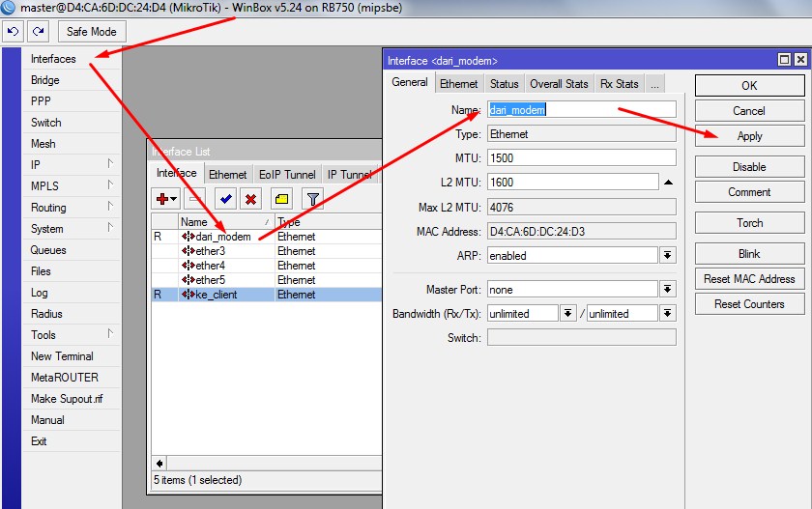Click the Remove minus icon
812x509 pixels.
tap(194, 199)
